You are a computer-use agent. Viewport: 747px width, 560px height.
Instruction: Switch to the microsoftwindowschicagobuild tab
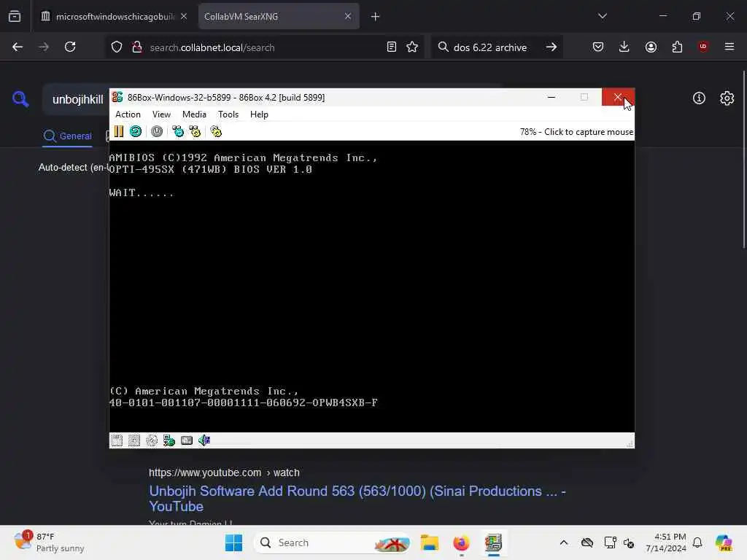pos(114,16)
